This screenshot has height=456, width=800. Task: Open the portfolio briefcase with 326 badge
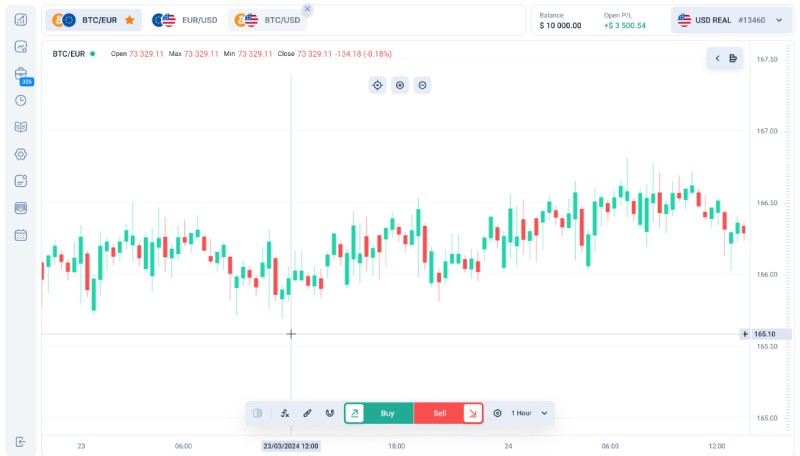coord(21,73)
